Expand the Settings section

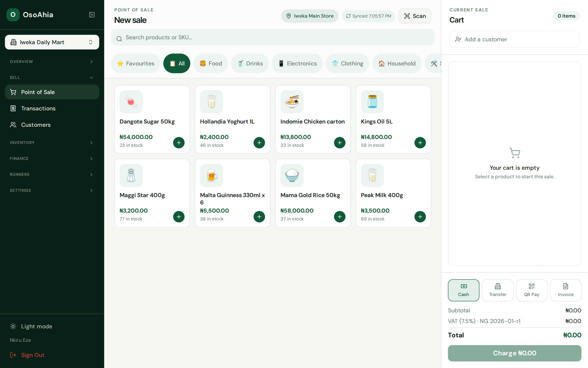52,190
